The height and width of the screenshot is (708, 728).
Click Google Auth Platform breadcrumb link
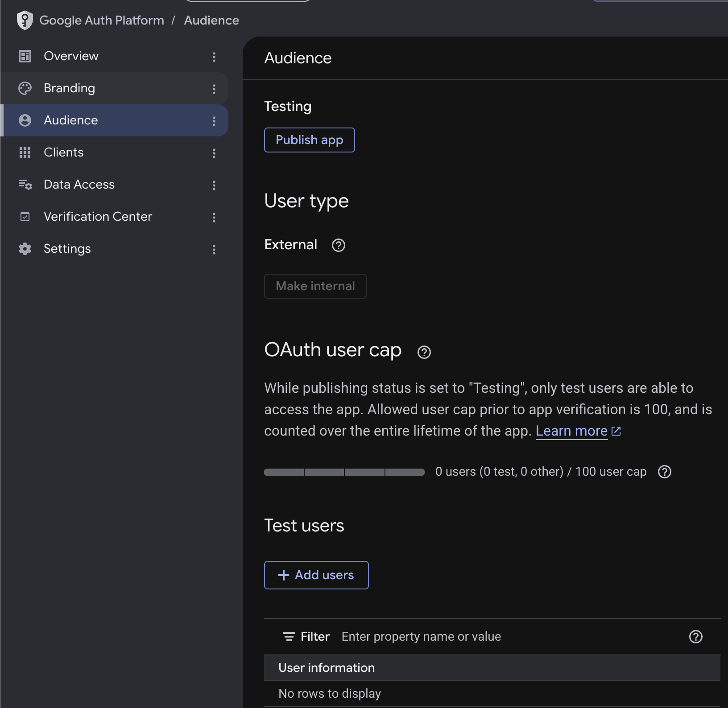coord(102,21)
